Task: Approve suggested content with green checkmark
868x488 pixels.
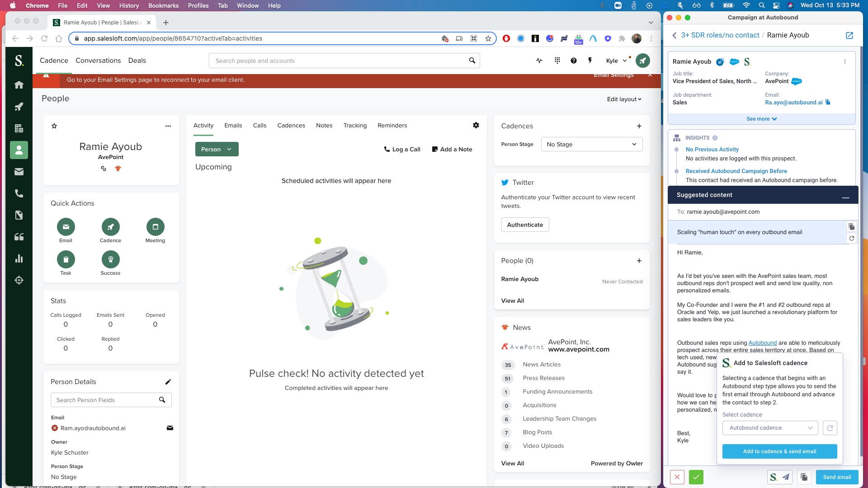Action: [x=696, y=477]
